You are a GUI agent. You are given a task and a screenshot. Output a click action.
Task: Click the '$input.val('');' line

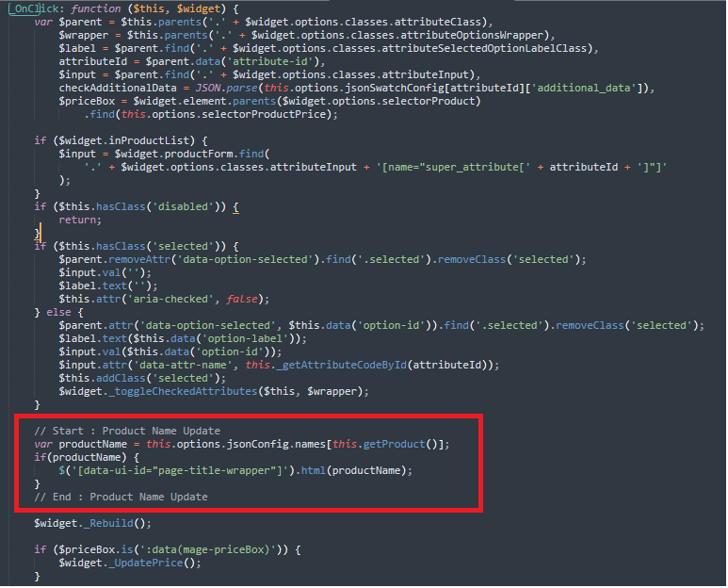click(105, 272)
